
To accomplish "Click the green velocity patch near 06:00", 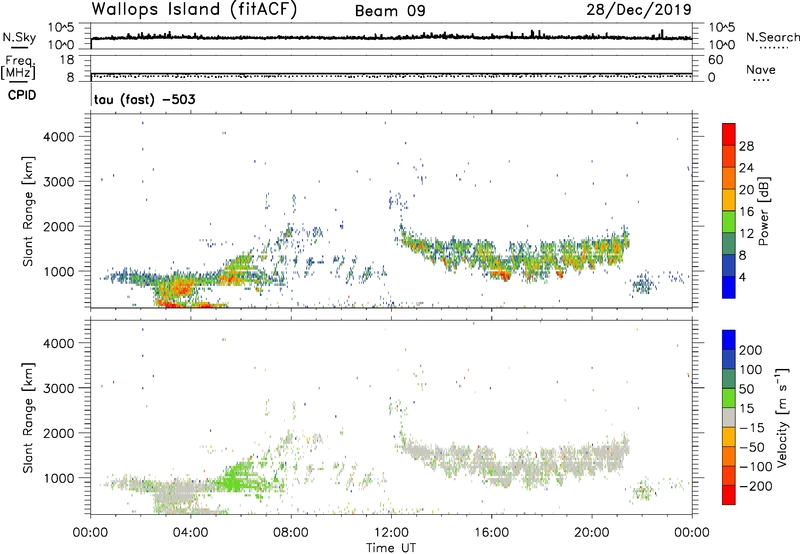I will click(237, 477).
